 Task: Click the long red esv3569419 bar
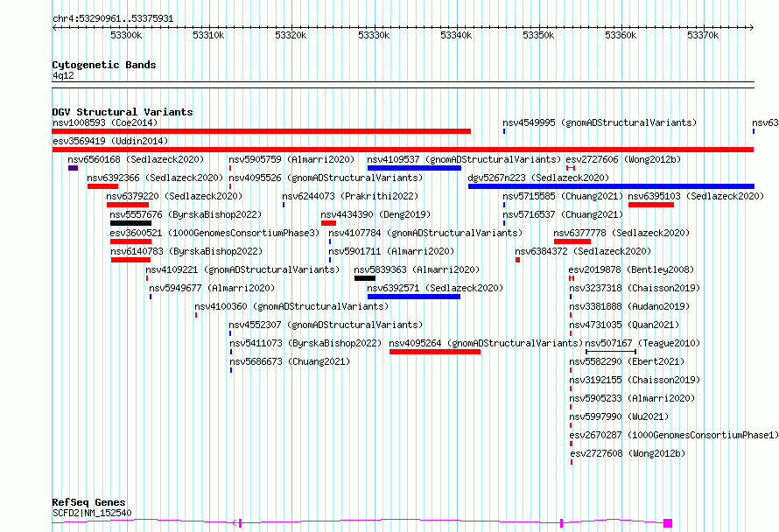point(403,150)
